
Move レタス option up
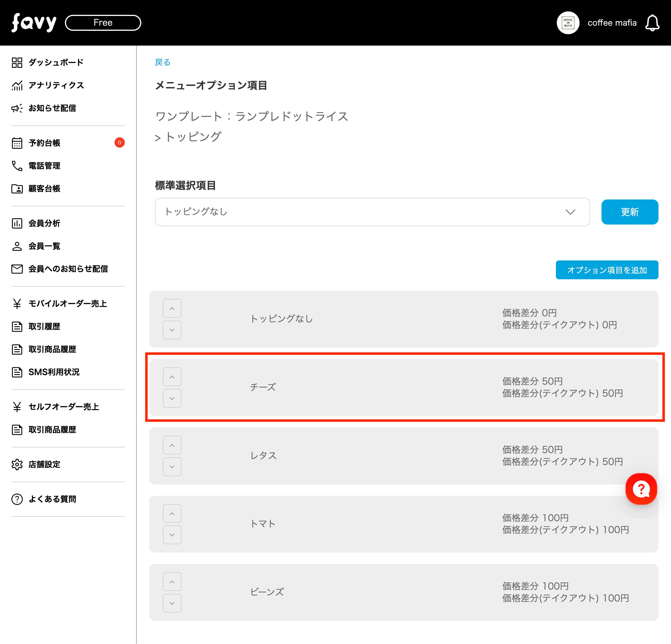(172, 445)
